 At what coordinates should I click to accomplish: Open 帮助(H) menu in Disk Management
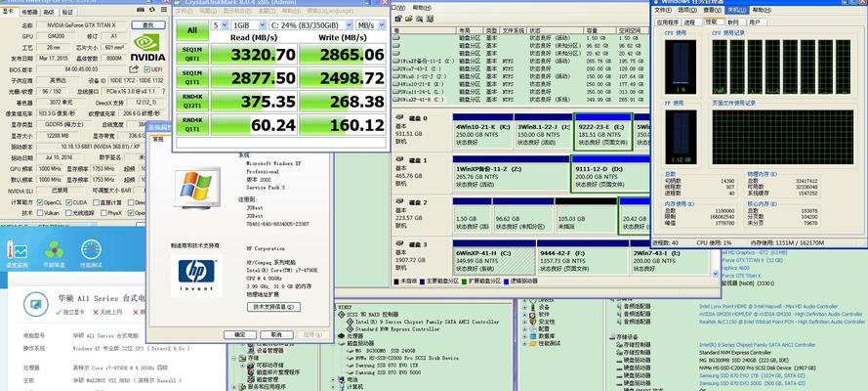click(422, 8)
